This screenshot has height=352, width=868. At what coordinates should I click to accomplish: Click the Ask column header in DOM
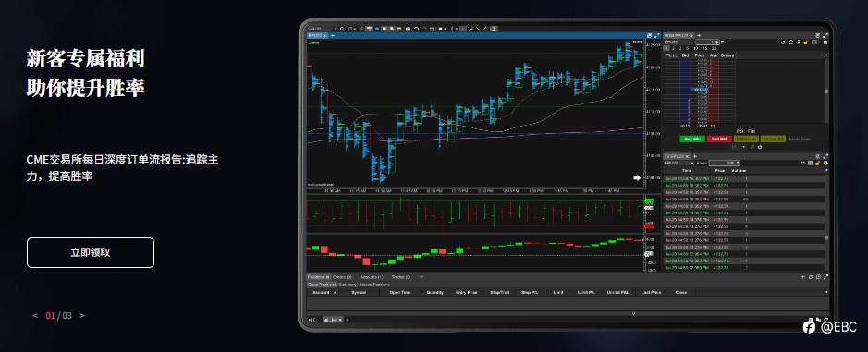point(713,56)
